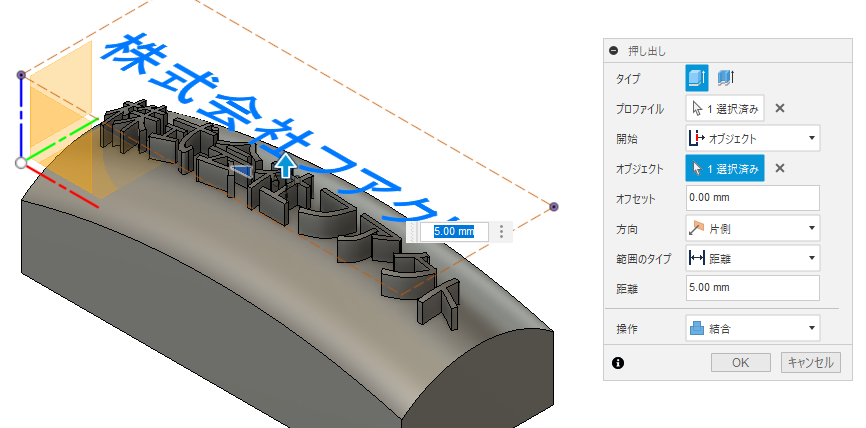Screen dimensions: 866x428
Task: Click the オフセット 0.00 mm field
Action: (753, 198)
